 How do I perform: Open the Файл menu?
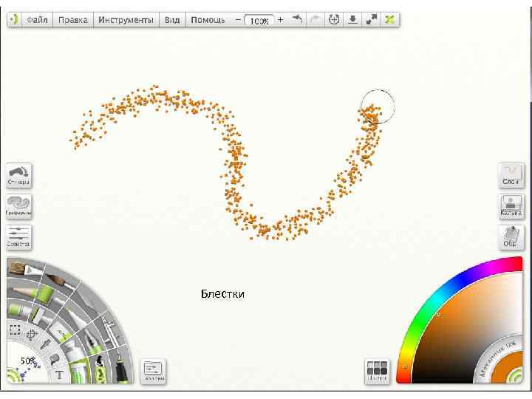(x=37, y=20)
